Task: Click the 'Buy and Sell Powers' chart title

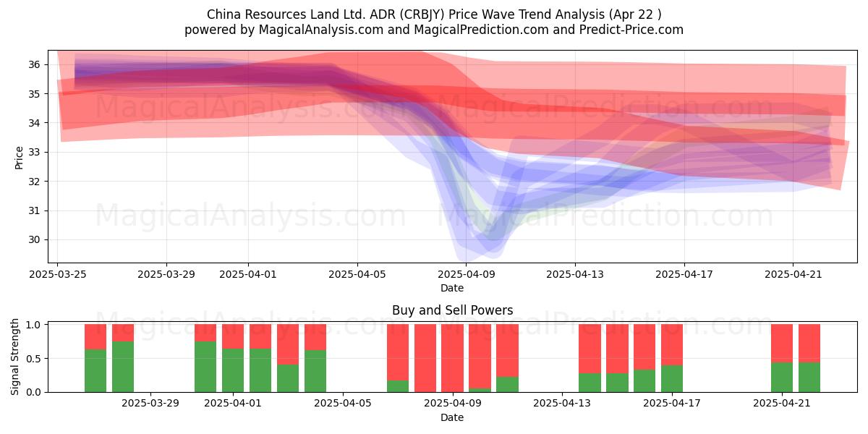Action: 452,310
